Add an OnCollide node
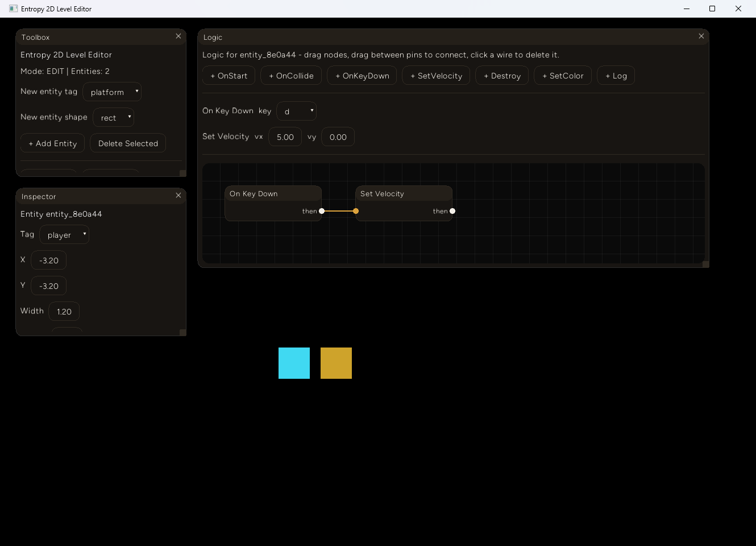Screen dimensions: 756x546 click(x=291, y=76)
